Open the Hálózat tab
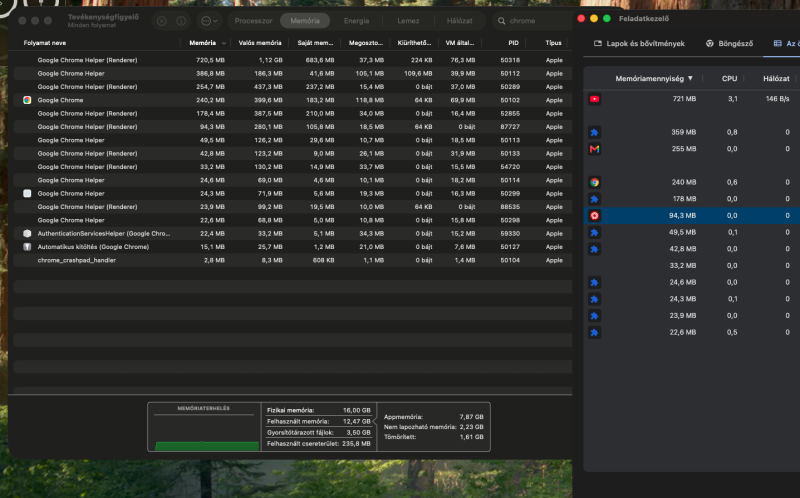The image size is (800, 498). [x=459, y=21]
